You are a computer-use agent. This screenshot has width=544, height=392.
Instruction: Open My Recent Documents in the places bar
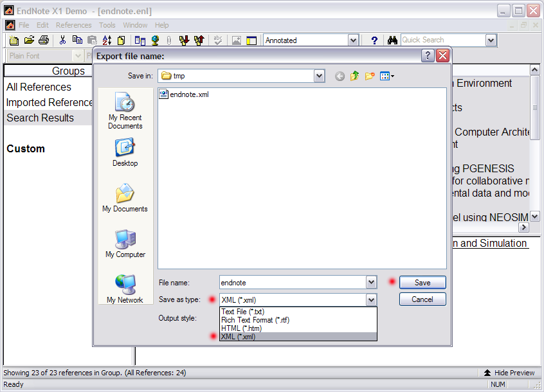tap(125, 111)
